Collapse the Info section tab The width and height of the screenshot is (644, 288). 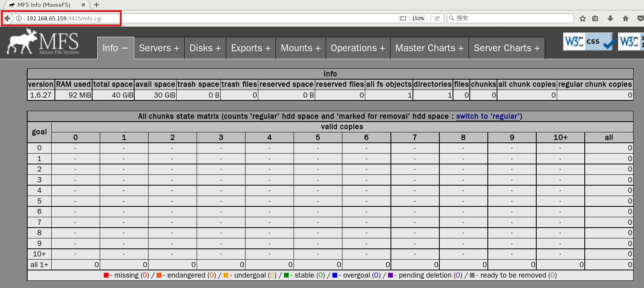pyautogui.click(x=115, y=48)
